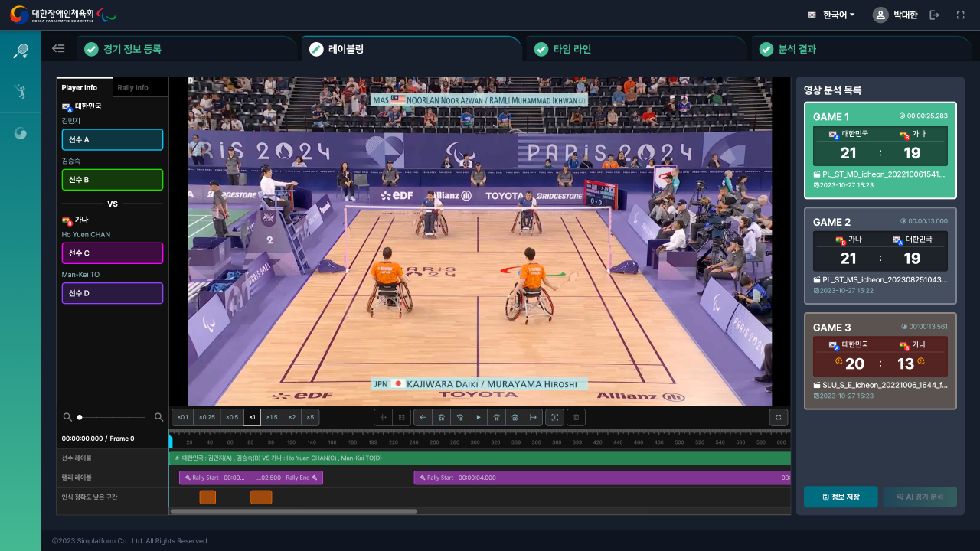Screen dimensions: 980x551
Task: Set playback speed to ×0.5
Action: (x=231, y=417)
